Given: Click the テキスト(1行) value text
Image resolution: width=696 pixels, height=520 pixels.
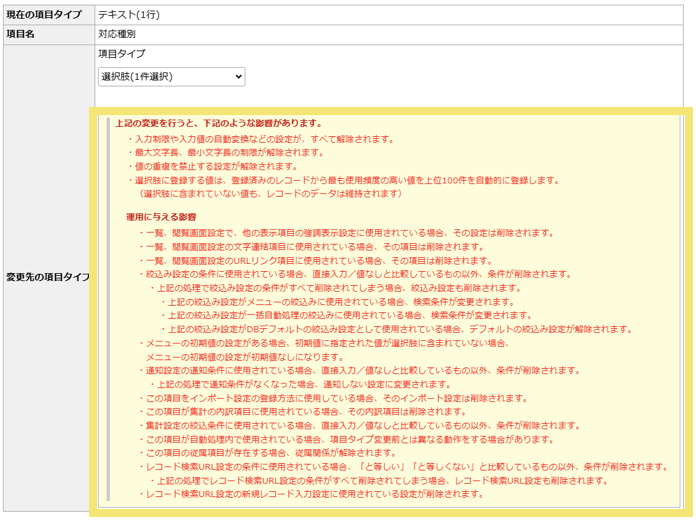Looking at the screenshot, I should 128,15.
